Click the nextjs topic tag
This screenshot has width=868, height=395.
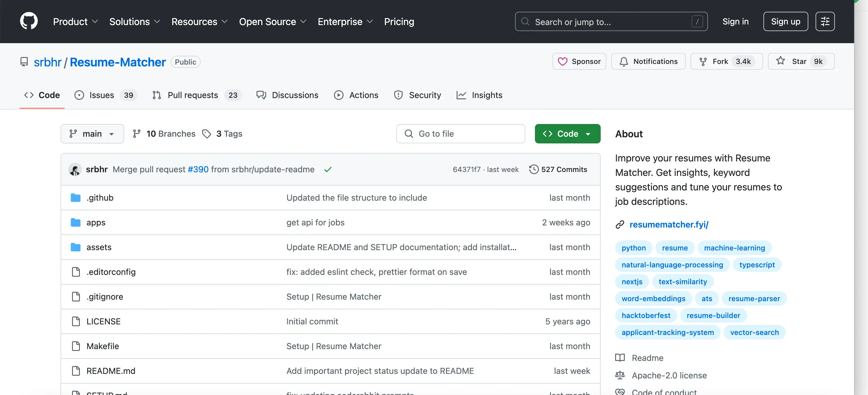pos(632,282)
